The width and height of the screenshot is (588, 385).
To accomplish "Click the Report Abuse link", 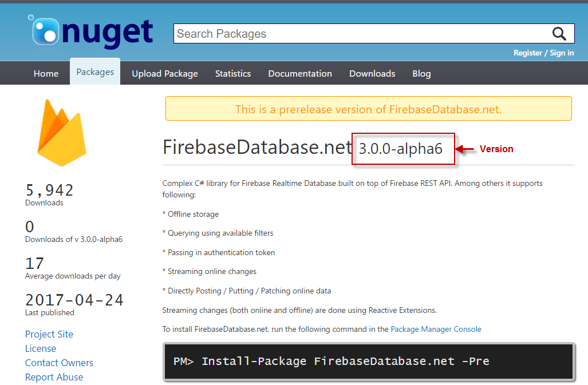I will (54, 377).
